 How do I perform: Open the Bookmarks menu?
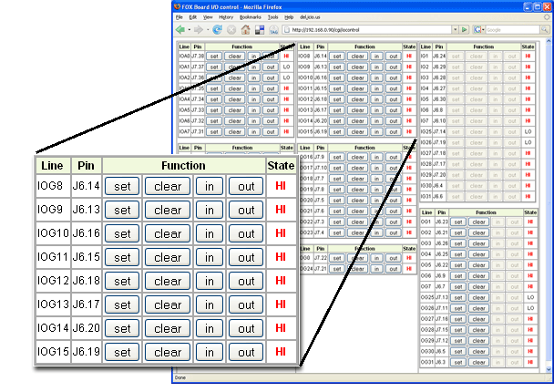click(x=251, y=17)
